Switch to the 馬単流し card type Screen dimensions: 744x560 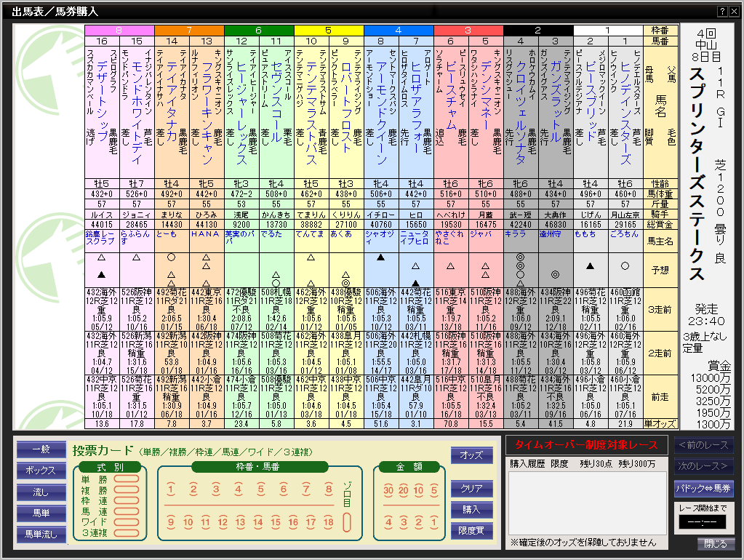tap(41, 535)
